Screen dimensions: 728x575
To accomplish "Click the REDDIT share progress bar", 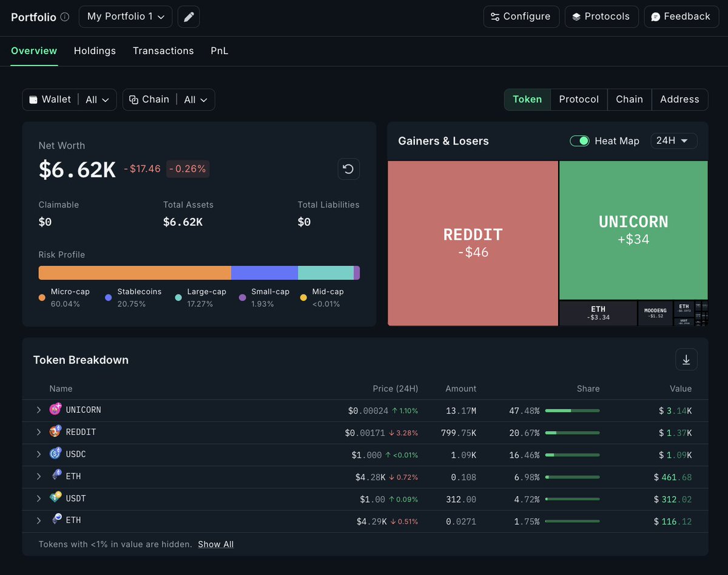I will coord(572,432).
